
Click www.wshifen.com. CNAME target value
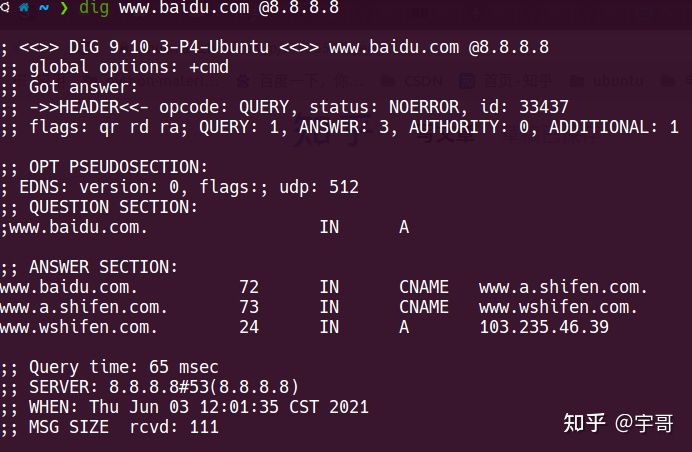point(558,307)
